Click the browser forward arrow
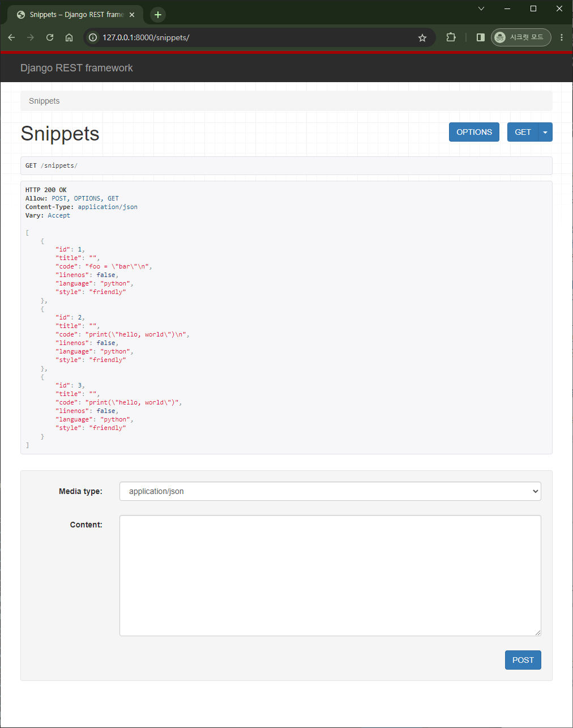 coord(31,37)
